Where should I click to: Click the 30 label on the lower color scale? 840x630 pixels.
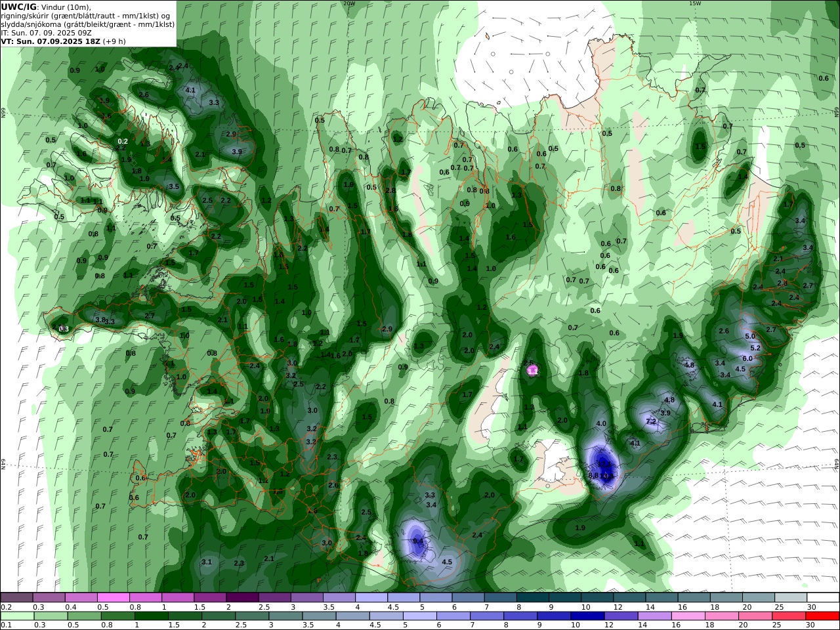(811, 625)
